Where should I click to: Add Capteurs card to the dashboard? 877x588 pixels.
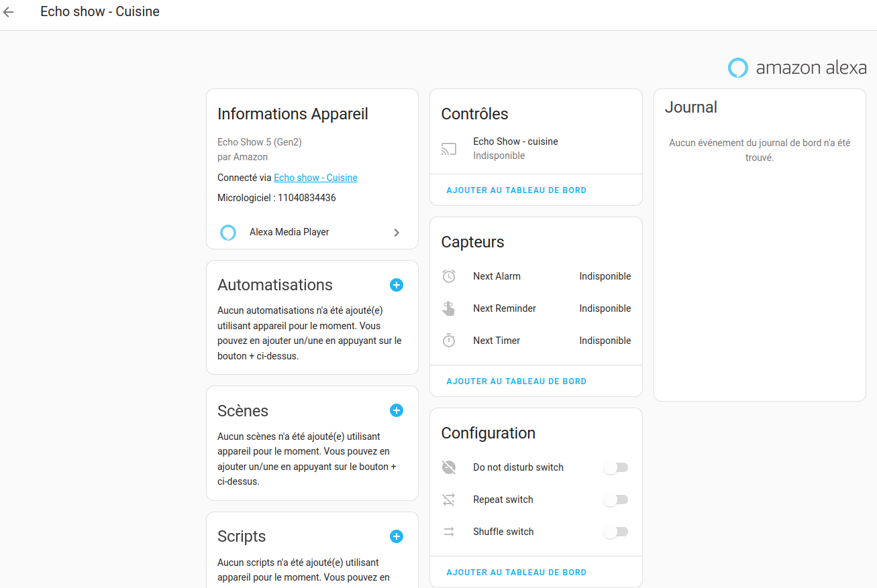point(517,381)
